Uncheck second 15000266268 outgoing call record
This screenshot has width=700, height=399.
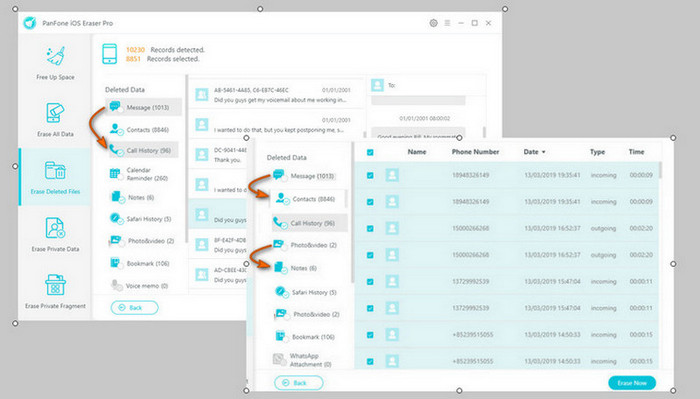(370, 255)
